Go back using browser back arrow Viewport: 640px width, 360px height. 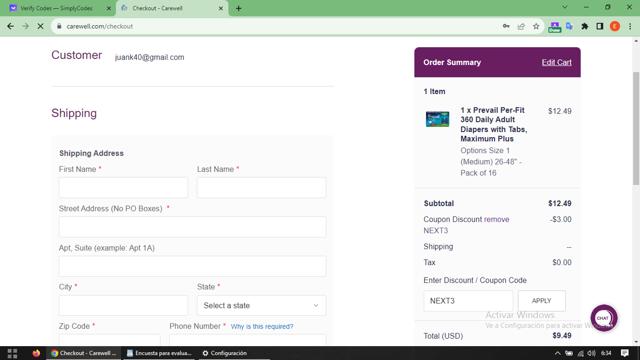coord(11,26)
